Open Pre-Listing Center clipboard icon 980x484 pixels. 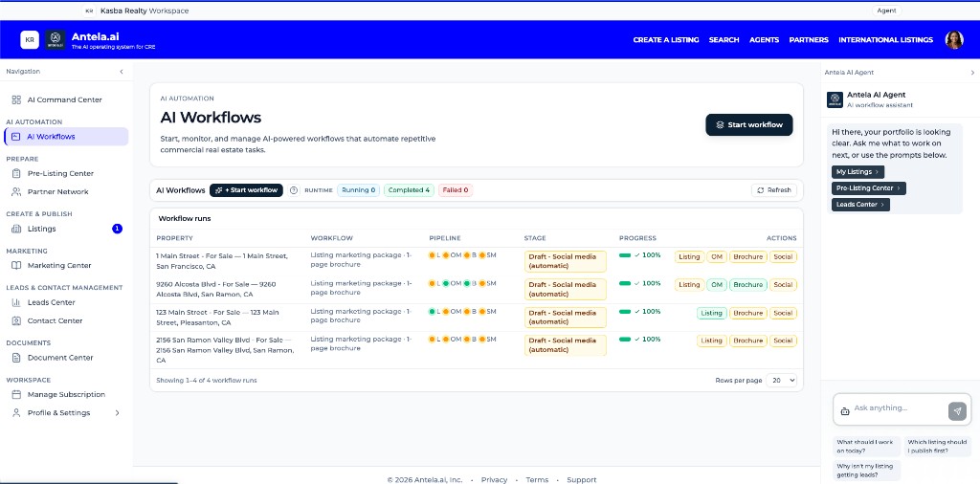point(16,174)
